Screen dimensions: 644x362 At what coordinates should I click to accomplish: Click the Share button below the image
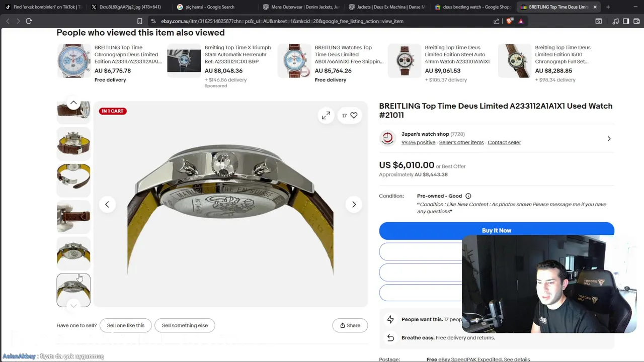350,325
